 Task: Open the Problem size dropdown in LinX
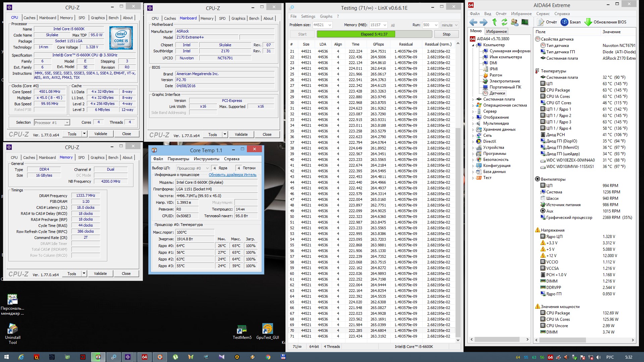(329, 25)
